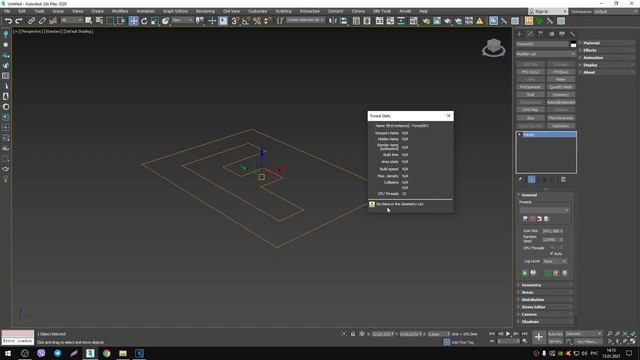
Task: Open the Rendering menu
Action: tap(205, 11)
